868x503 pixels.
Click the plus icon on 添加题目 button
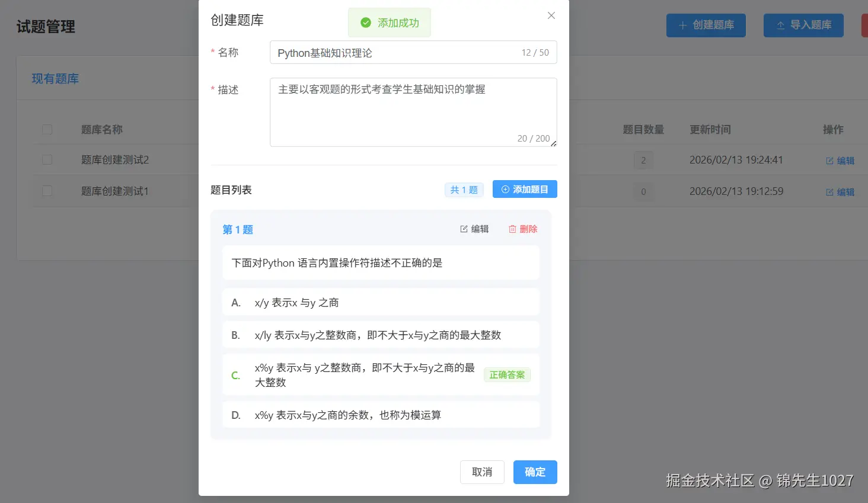tap(506, 189)
